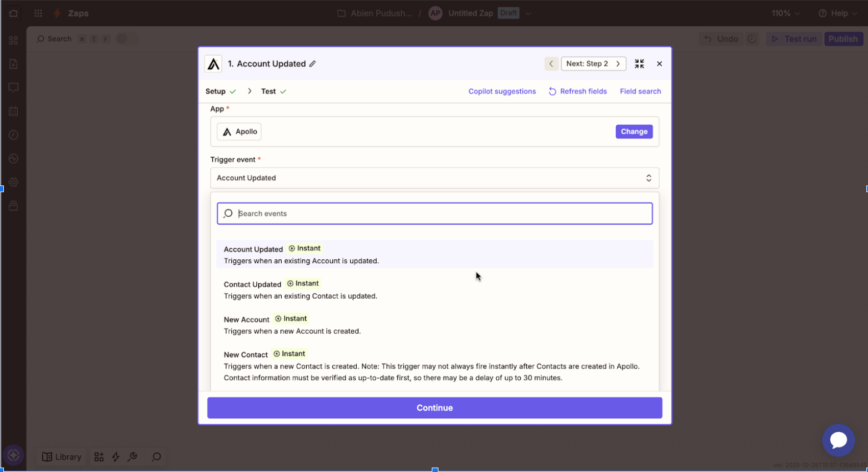The height and width of the screenshot is (472, 868).
Task: Open the chat support bubble
Action: tap(839, 440)
